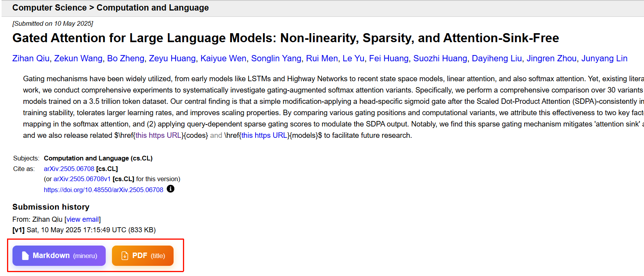644x276 pixels.
Task: Click the arXiv:2505.06708 citation link
Action: click(x=69, y=169)
